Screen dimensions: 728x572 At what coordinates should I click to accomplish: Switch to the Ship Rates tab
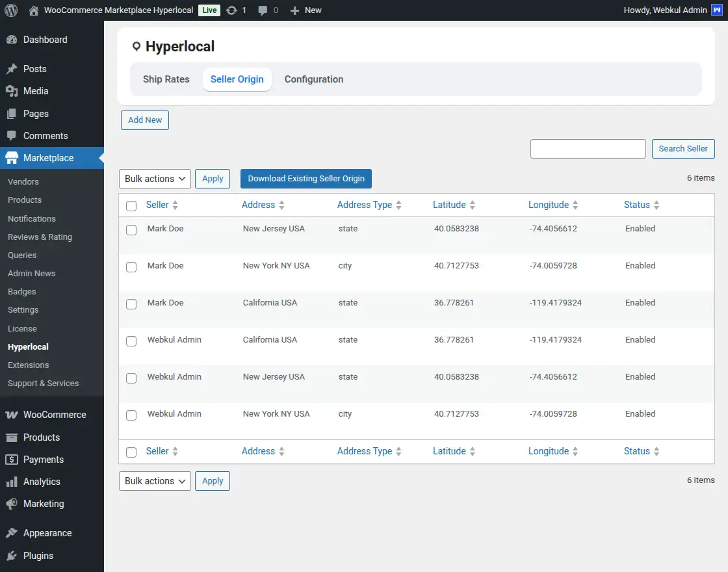[x=166, y=79]
